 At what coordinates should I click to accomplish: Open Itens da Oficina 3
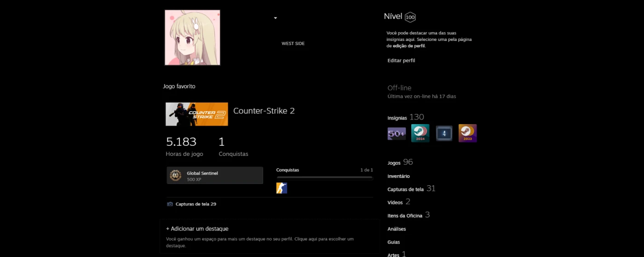pos(409,215)
